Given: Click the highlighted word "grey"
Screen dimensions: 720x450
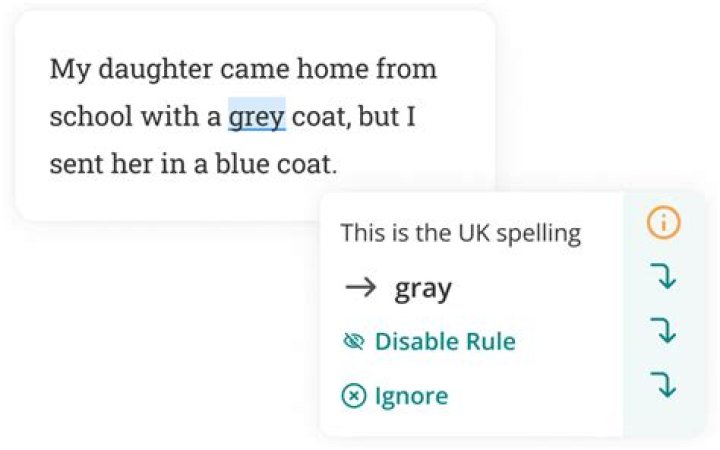Looking at the screenshot, I should tap(257, 117).
